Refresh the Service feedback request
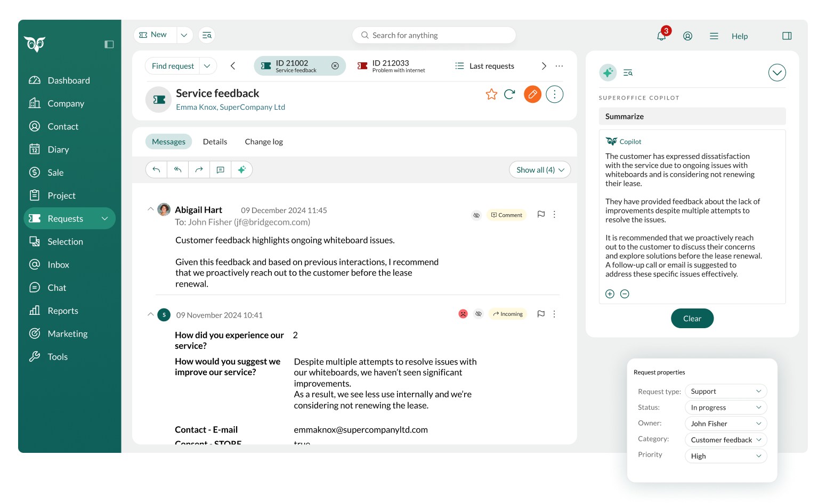The width and height of the screenshot is (826, 504). point(509,94)
